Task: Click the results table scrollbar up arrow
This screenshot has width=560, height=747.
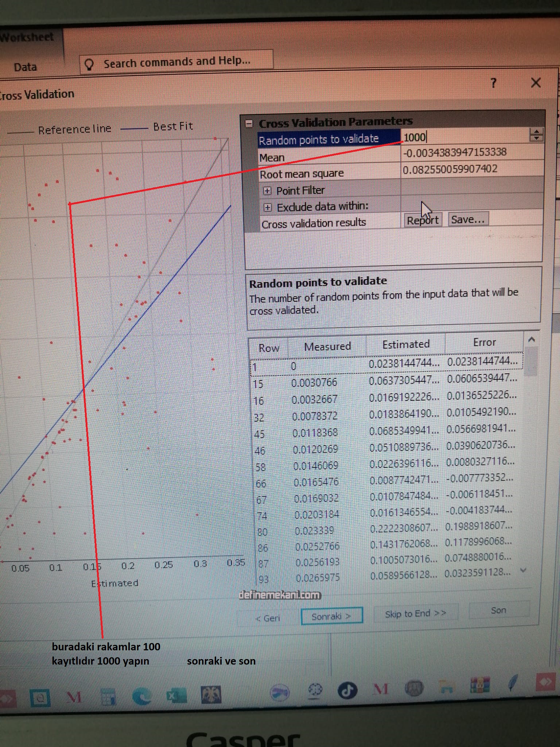Action: coord(532,340)
